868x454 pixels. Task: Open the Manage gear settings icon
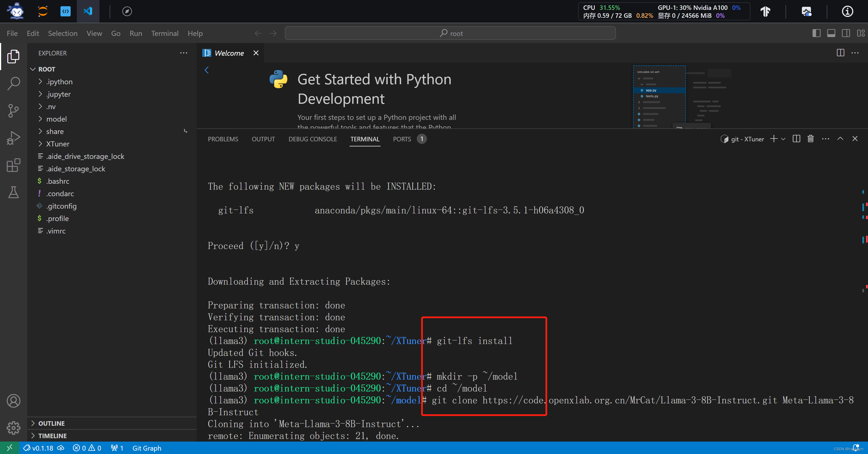14,428
